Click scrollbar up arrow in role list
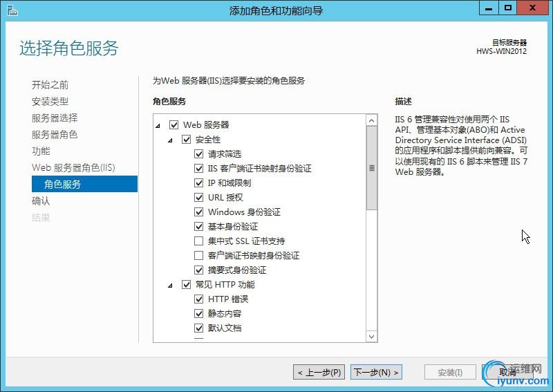Screen dimensions: 553x392 (371, 121)
